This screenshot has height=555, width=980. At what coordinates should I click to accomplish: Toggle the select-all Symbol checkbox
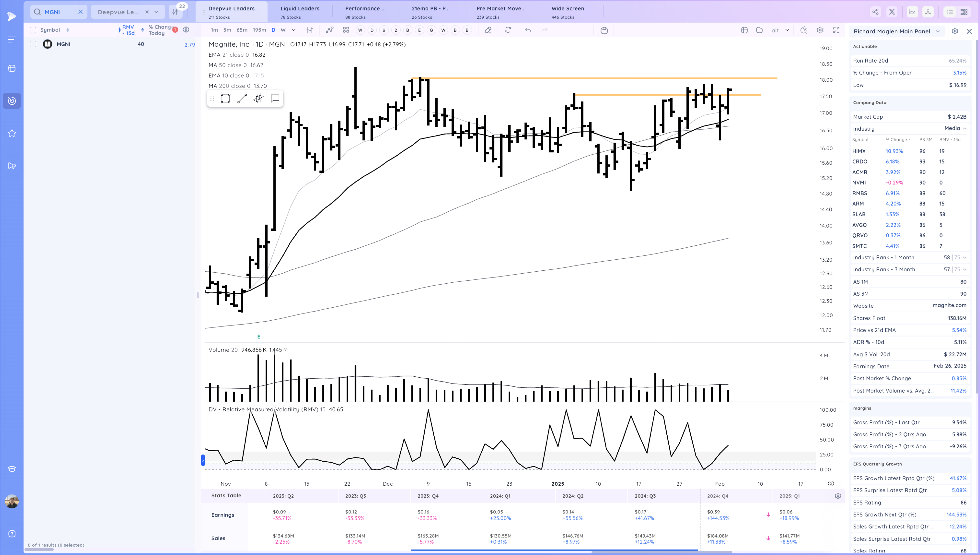33,30
